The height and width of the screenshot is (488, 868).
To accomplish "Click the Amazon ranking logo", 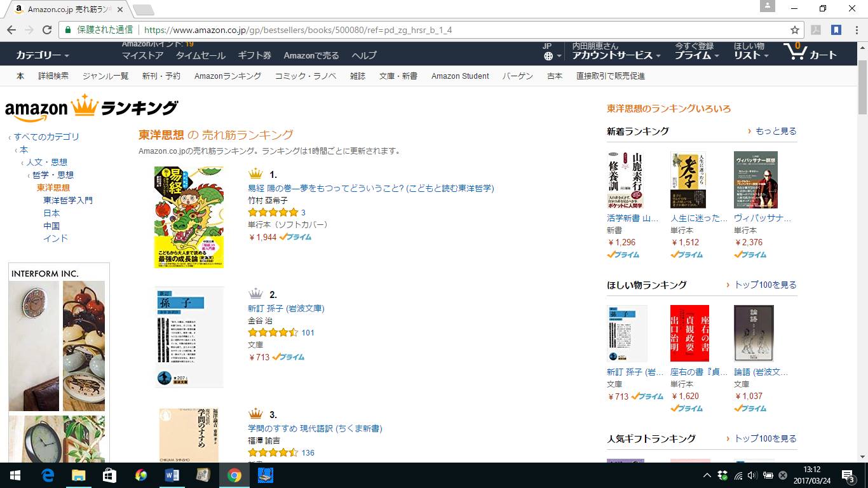I will click(92, 108).
